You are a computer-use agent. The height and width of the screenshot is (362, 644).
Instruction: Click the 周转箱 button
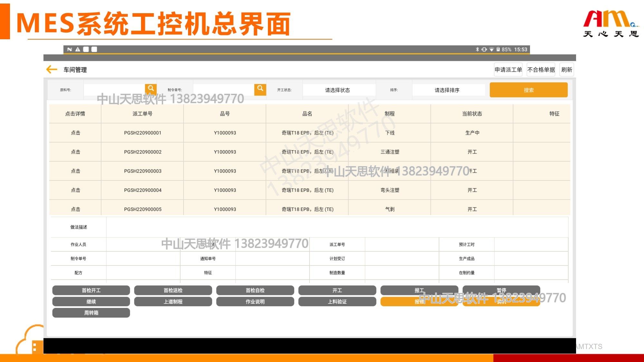91,313
